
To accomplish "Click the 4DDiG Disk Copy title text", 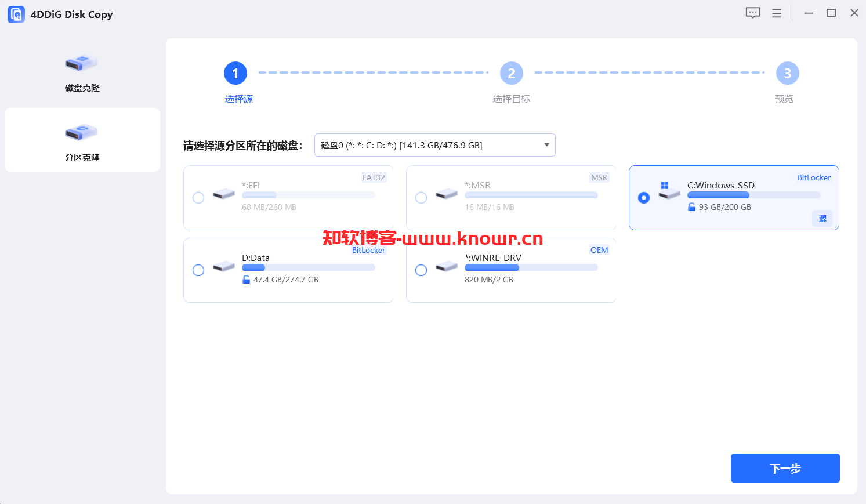I will (x=71, y=14).
